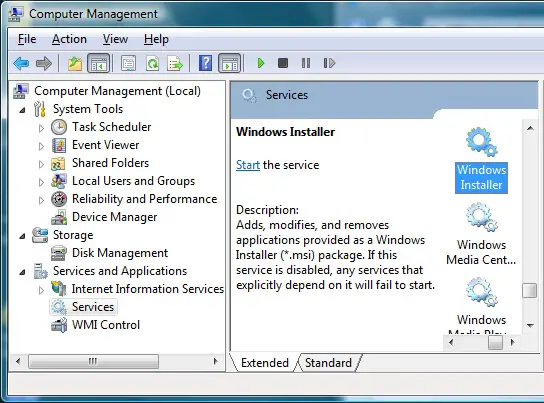This screenshot has width=544, height=403.
Task: Click services list scroll up arrow
Action: [530, 128]
